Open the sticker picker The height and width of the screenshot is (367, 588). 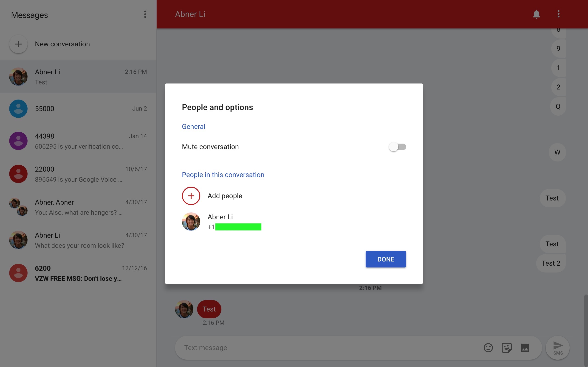[506, 347]
